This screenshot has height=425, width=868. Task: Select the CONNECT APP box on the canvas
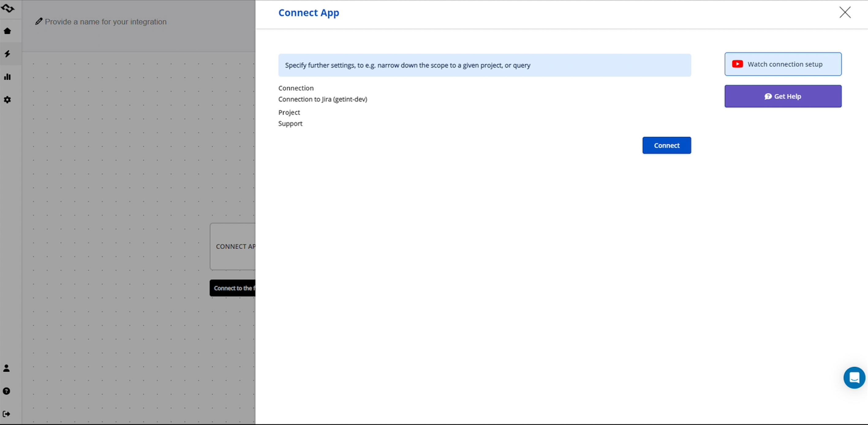pos(232,247)
